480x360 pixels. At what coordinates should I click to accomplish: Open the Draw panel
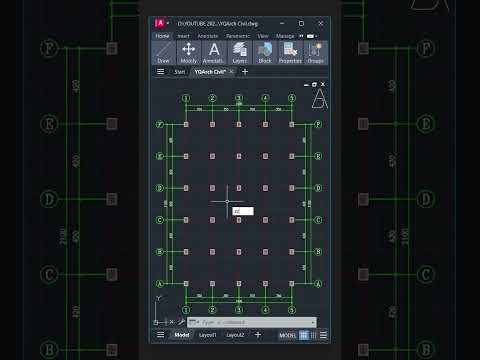163,53
